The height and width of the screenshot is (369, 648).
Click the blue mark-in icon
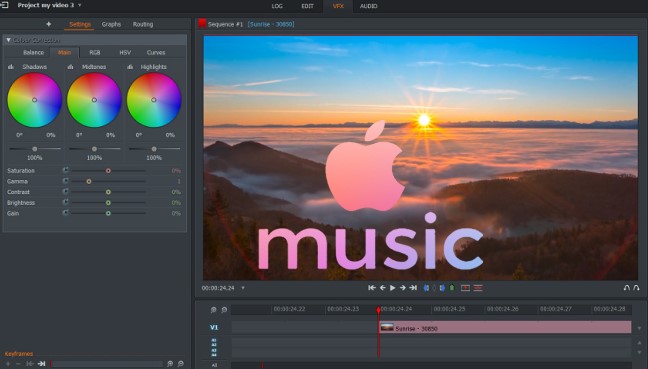click(x=426, y=288)
